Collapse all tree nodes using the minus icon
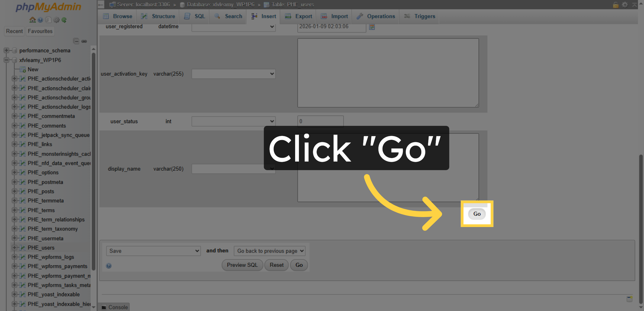 pyautogui.click(x=76, y=41)
